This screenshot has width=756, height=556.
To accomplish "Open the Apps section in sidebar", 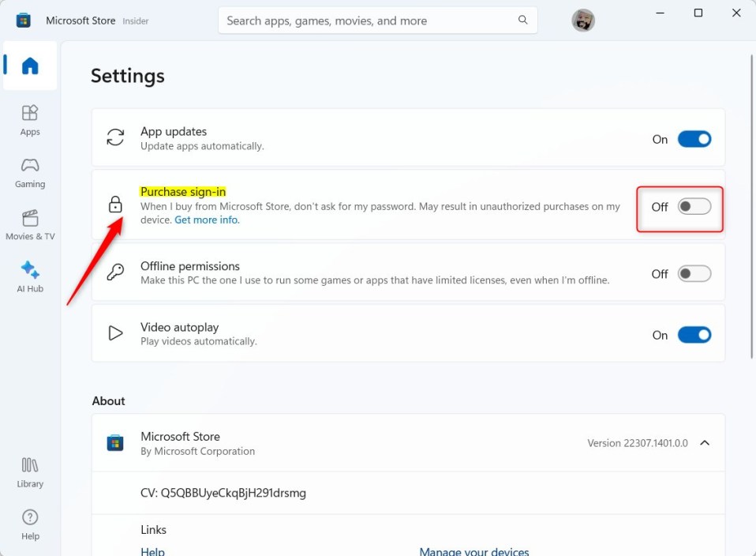I will 30,120.
